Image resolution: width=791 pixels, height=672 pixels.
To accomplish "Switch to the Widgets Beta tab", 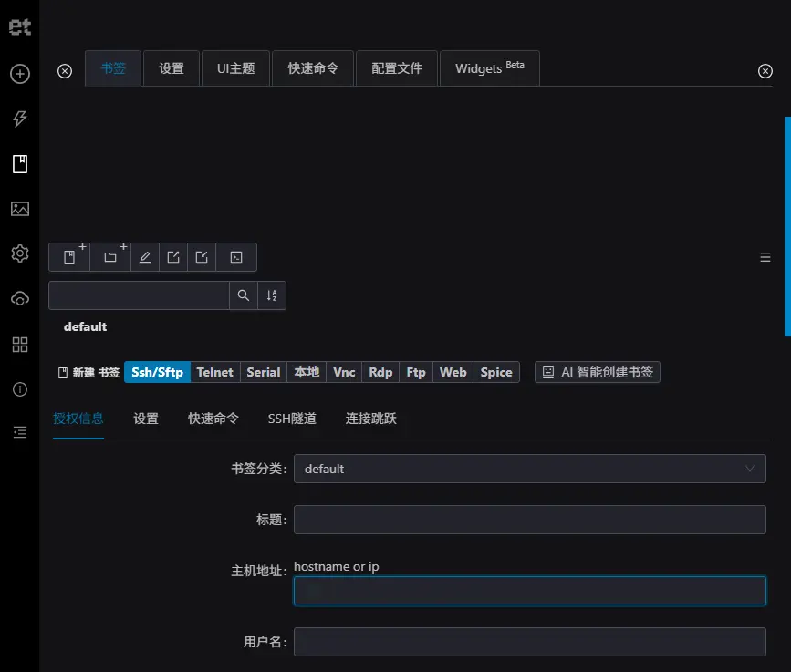I will coord(489,68).
